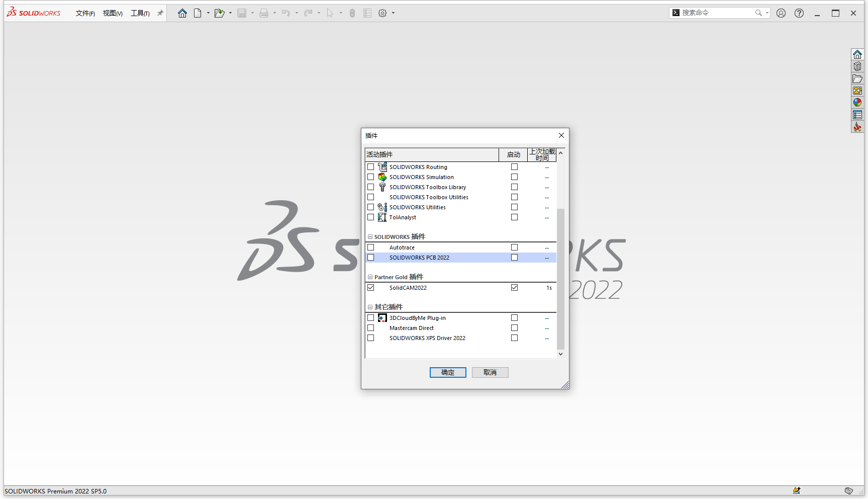This screenshot has width=868, height=499.
Task: Click the 活动插件 column header
Action: [x=432, y=154]
